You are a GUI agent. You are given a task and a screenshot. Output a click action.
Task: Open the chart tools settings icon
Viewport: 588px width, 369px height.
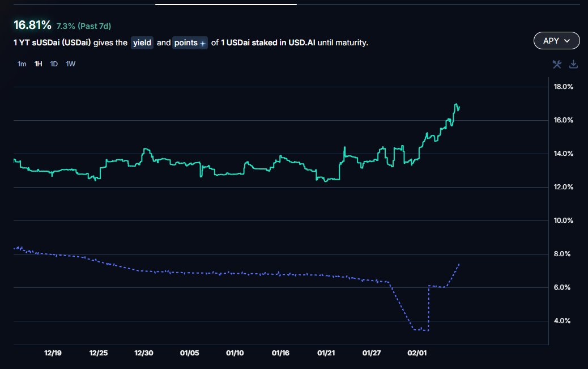557,64
